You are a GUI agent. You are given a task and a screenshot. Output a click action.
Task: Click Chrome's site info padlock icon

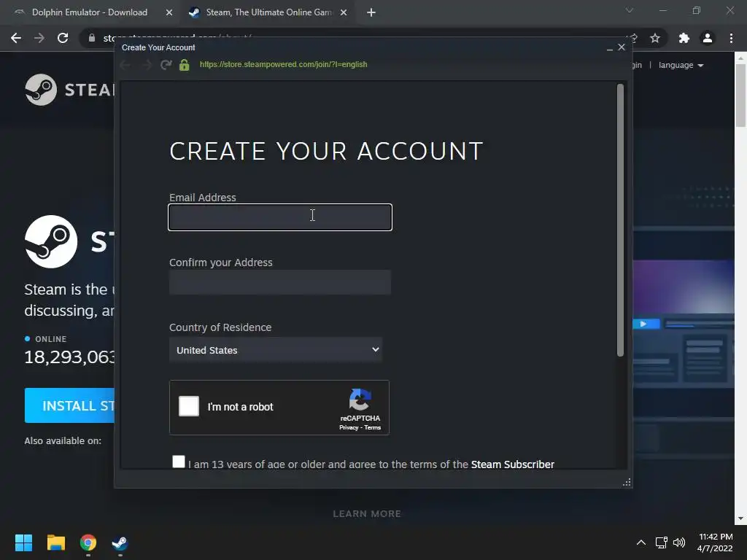[x=92, y=38]
